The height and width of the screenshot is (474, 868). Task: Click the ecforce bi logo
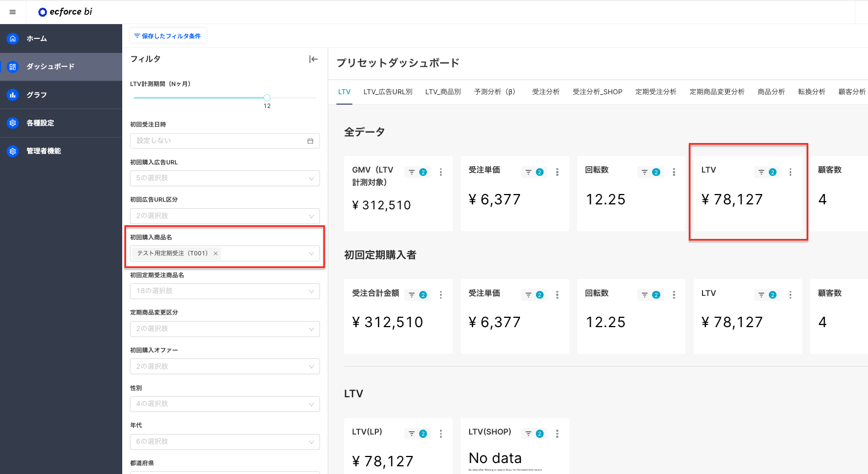point(65,12)
